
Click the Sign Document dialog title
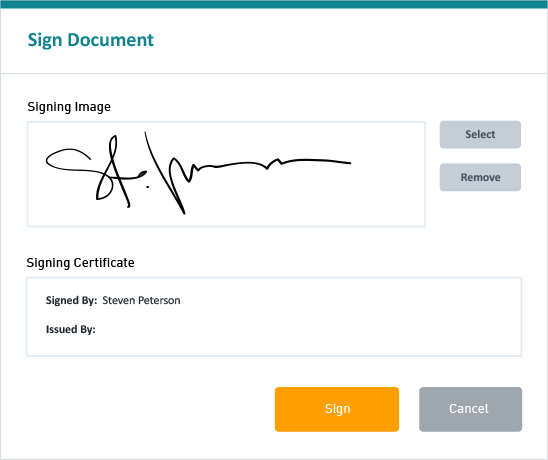point(91,40)
